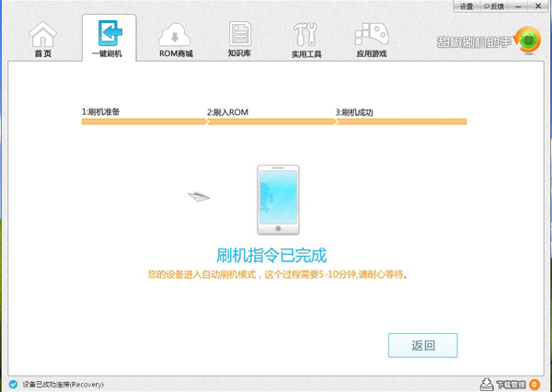Click the Android phone illustration
552x392 pixels.
(x=278, y=200)
